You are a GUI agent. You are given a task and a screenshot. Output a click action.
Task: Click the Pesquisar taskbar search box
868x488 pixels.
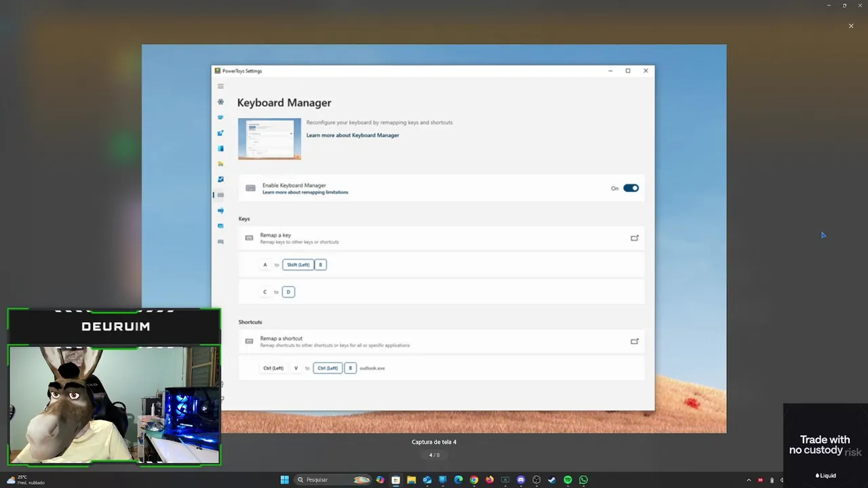(x=333, y=480)
